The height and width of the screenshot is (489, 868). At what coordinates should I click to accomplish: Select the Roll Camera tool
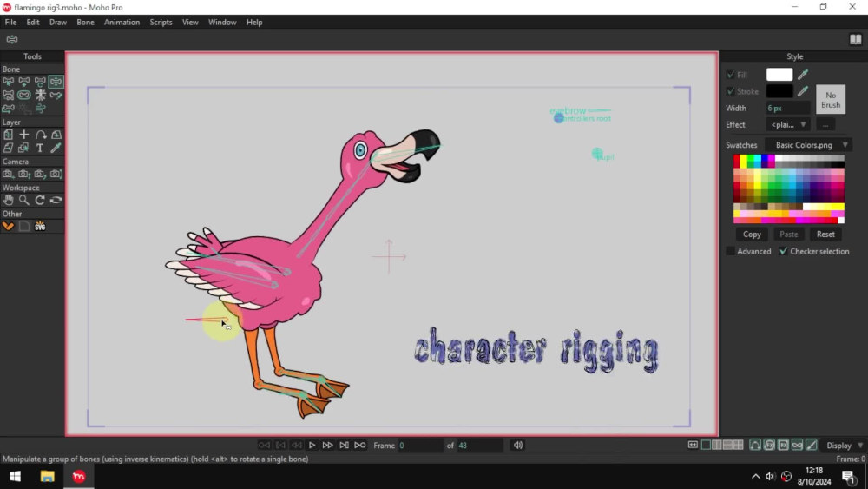click(40, 174)
